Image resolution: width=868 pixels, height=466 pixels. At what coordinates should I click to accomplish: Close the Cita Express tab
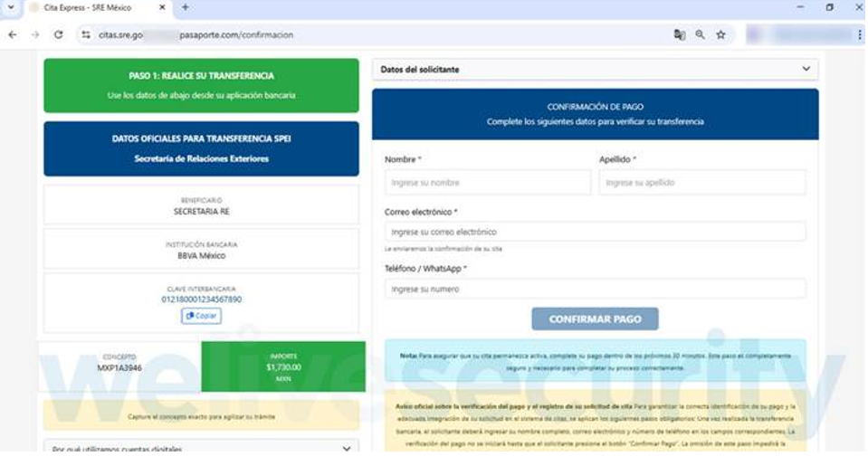[164, 8]
